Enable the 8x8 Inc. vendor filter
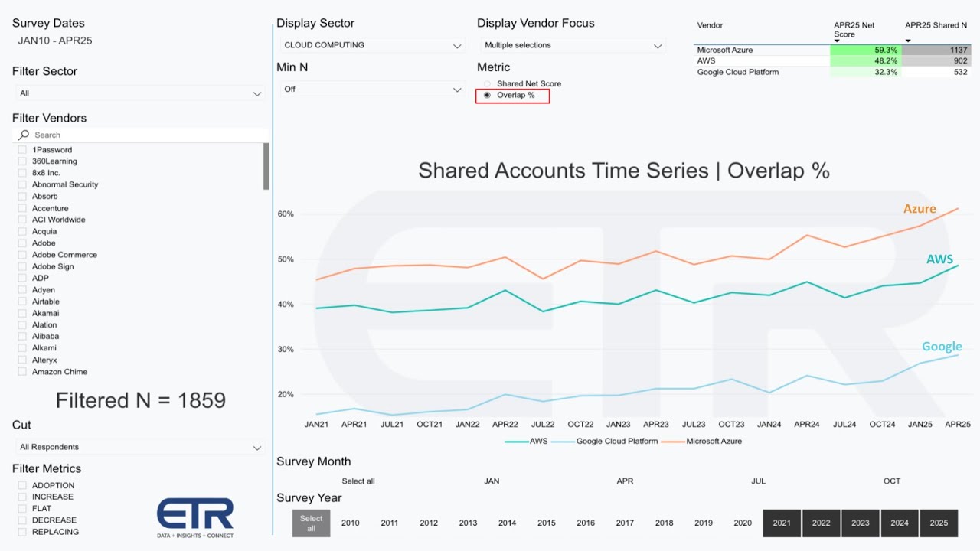This screenshot has height=551, width=980. click(x=23, y=173)
